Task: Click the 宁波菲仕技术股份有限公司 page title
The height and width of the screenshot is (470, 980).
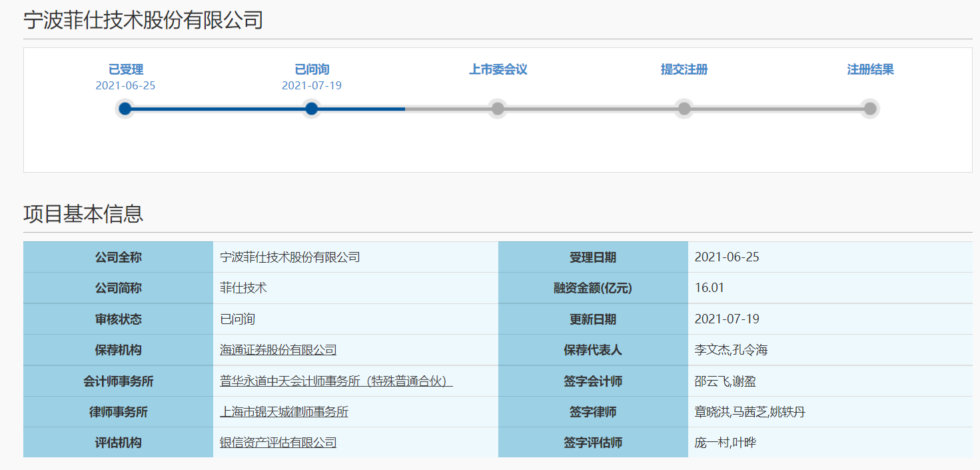Action: coord(143,20)
